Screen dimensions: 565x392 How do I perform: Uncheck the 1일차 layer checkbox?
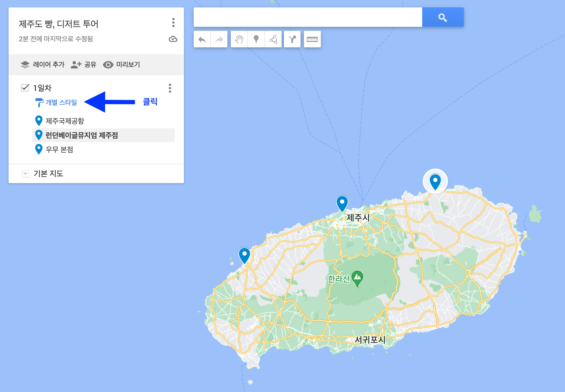(25, 87)
